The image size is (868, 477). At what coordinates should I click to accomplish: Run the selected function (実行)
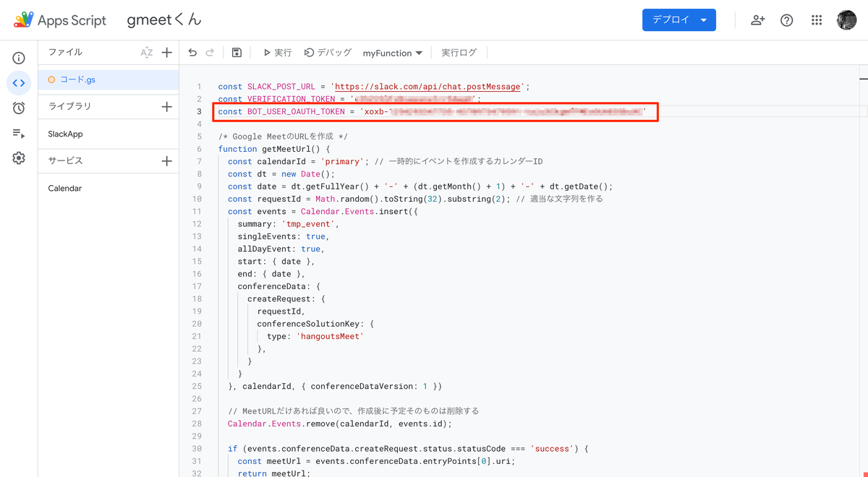tap(277, 53)
